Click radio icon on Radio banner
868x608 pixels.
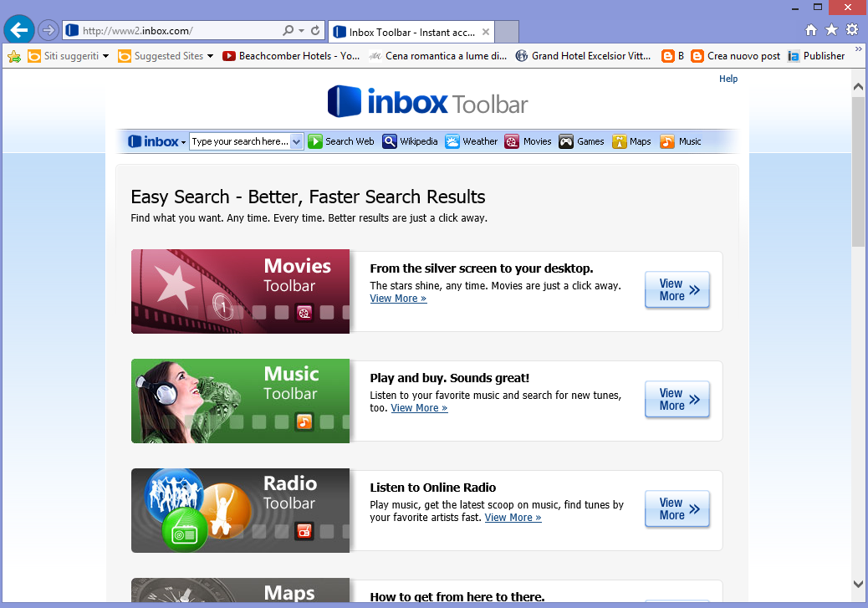(x=304, y=532)
